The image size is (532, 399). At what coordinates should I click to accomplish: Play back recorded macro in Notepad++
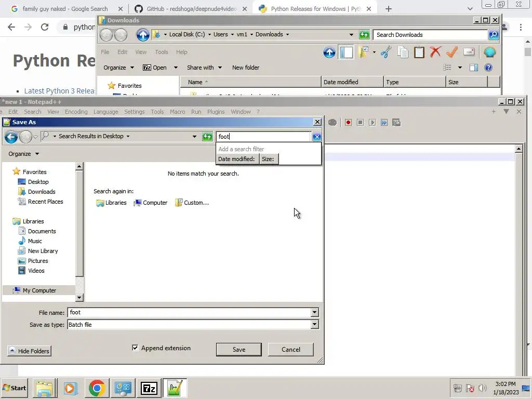(372, 123)
